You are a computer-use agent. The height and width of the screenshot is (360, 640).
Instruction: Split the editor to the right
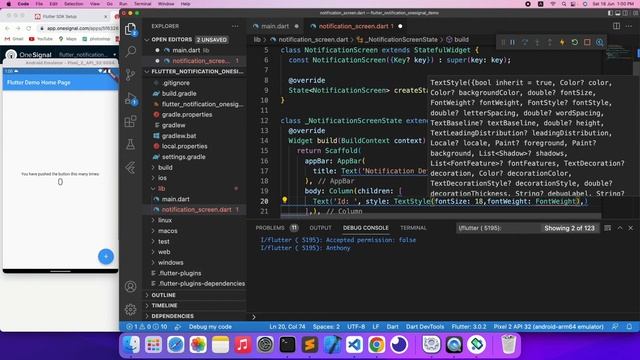click(616, 26)
